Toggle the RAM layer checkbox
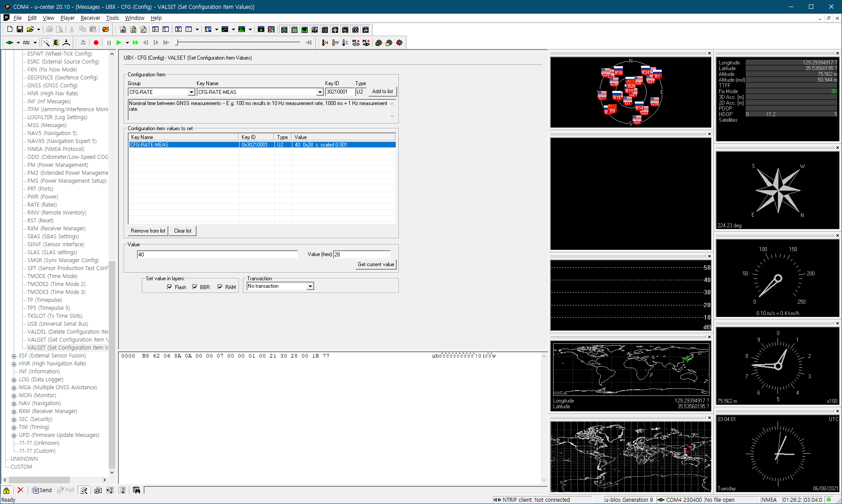The width and height of the screenshot is (842, 504). coord(220,287)
